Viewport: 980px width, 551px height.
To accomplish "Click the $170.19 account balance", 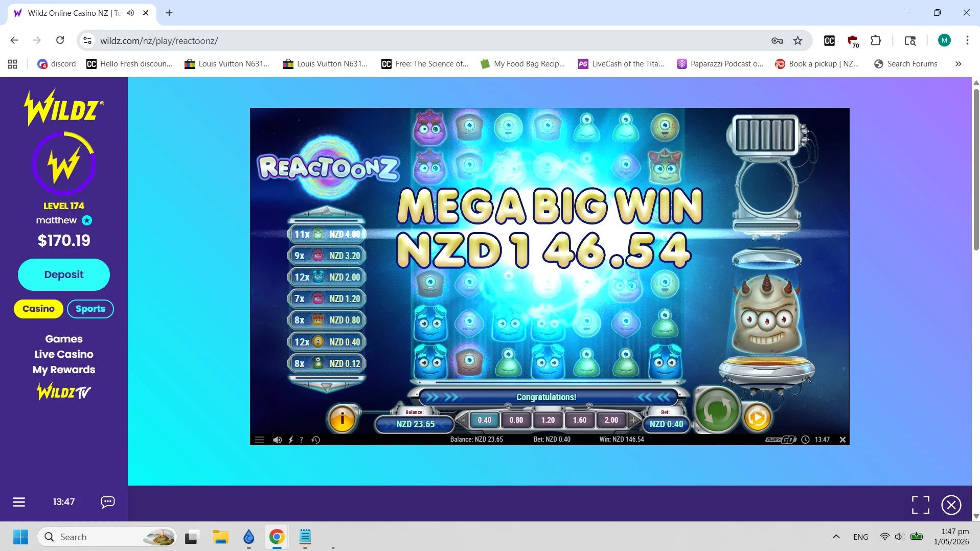I will pos(64,240).
